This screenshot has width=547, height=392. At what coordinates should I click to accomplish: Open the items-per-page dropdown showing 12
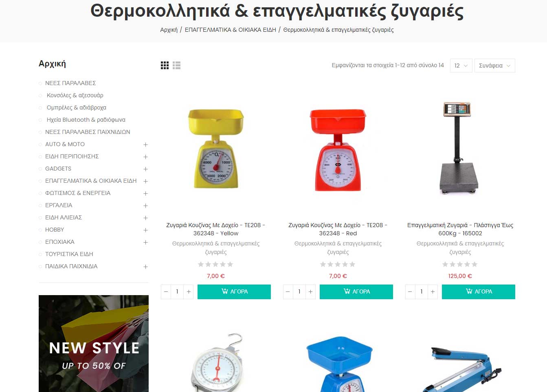(461, 66)
